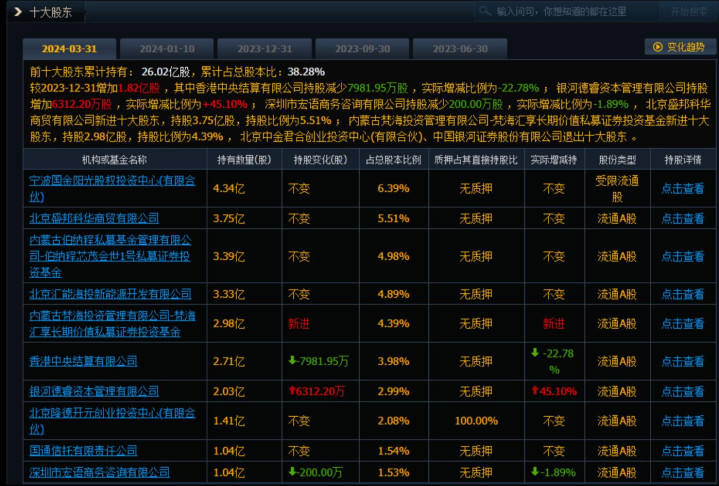Open 内蒙古伯纳程私募基金管理 link

click(111, 256)
